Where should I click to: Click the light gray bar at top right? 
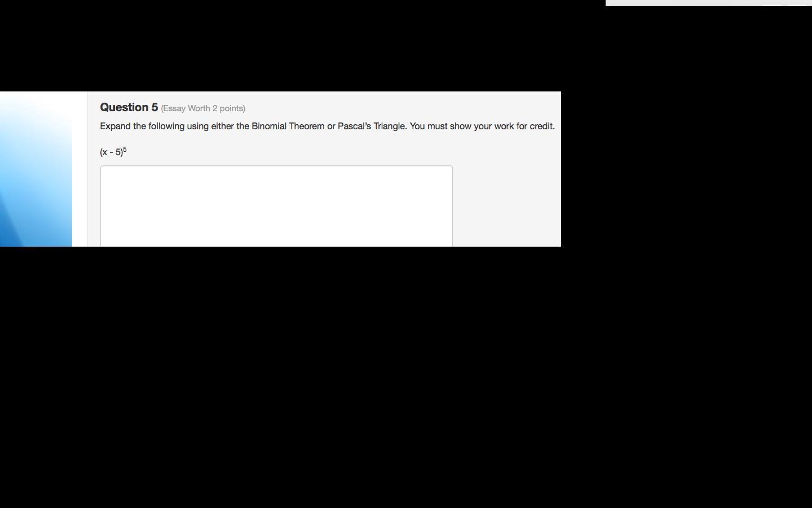click(x=709, y=3)
